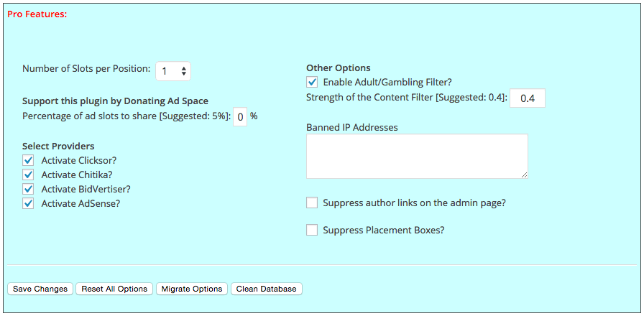Check the Suppress Placement Boxes checkbox
Image resolution: width=644 pixels, height=316 pixels.
312,230
